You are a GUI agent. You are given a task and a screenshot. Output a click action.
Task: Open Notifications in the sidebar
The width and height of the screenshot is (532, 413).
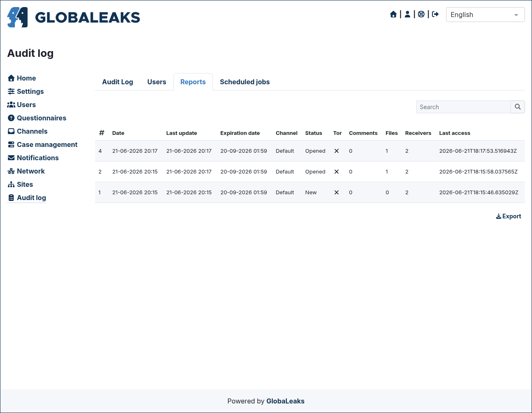point(33,158)
